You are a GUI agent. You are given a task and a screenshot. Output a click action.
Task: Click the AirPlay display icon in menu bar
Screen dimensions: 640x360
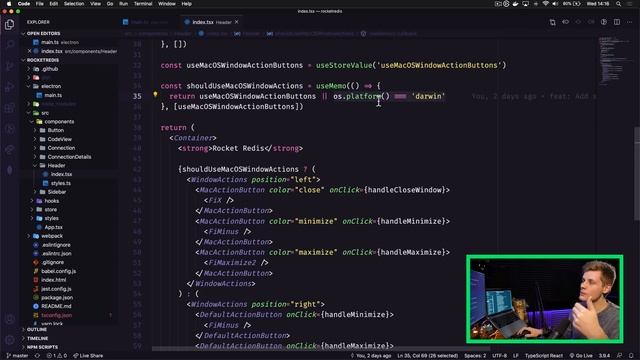525,4
